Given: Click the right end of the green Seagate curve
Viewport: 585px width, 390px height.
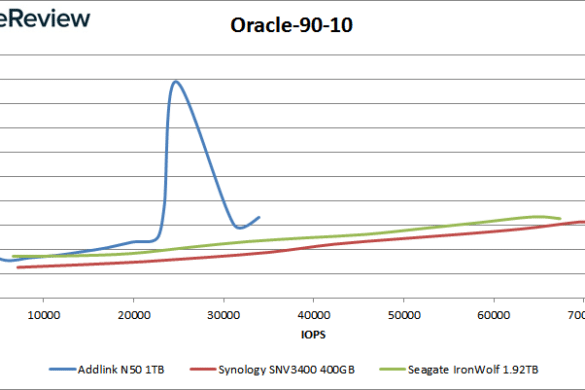Looking at the screenshot, I should click(x=560, y=219).
